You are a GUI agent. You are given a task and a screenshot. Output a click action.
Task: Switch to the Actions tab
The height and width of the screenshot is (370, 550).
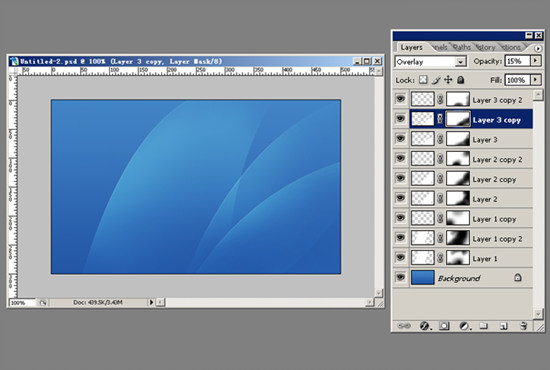point(511,47)
